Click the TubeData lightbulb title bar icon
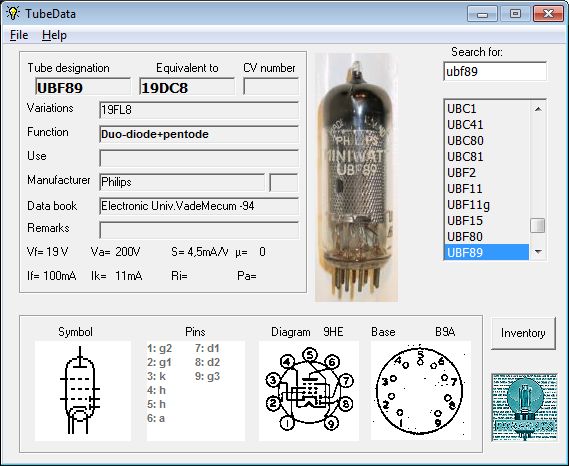The image size is (569, 466). tap(13, 13)
